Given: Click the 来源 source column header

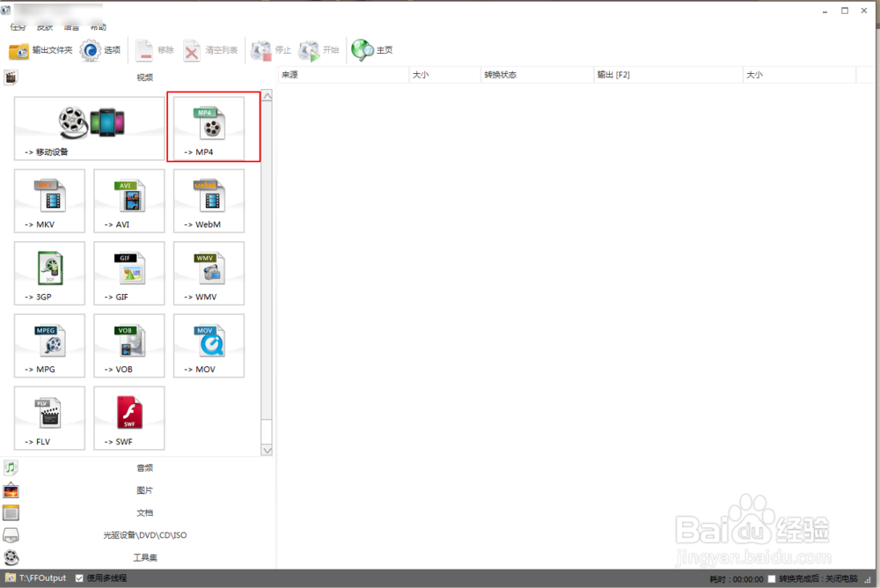Looking at the screenshot, I should click(x=343, y=75).
